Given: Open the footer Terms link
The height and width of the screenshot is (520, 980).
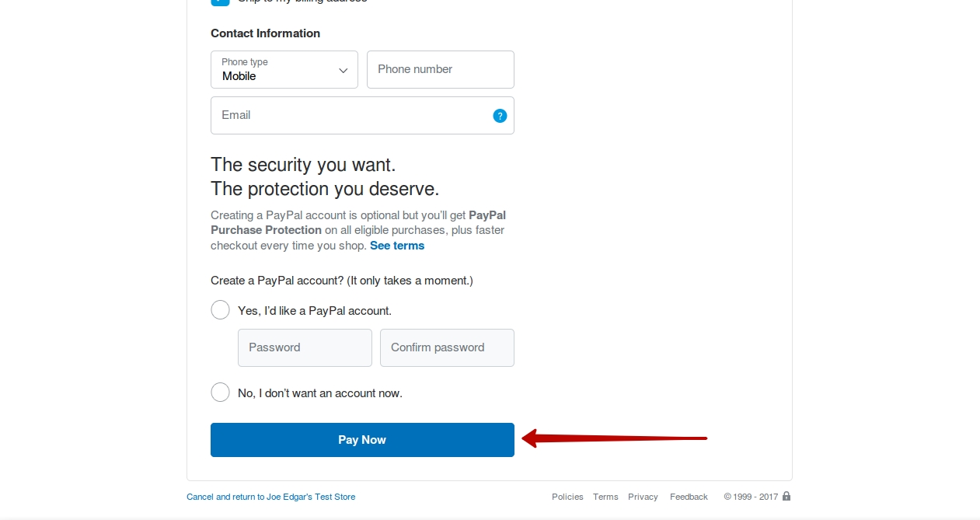Looking at the screenshot, I should pyautogui.click(x=605, y=497).
